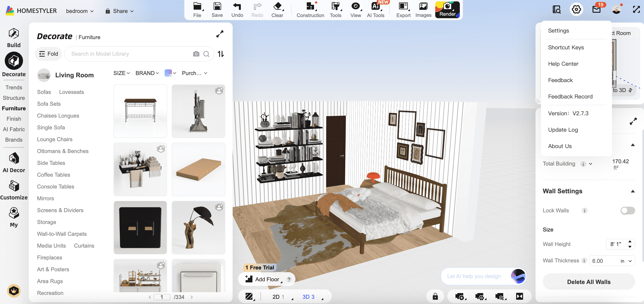Open AI Tools in toolbar
Viewport: 644px width, 304px height.
click(x=375, y=10)
